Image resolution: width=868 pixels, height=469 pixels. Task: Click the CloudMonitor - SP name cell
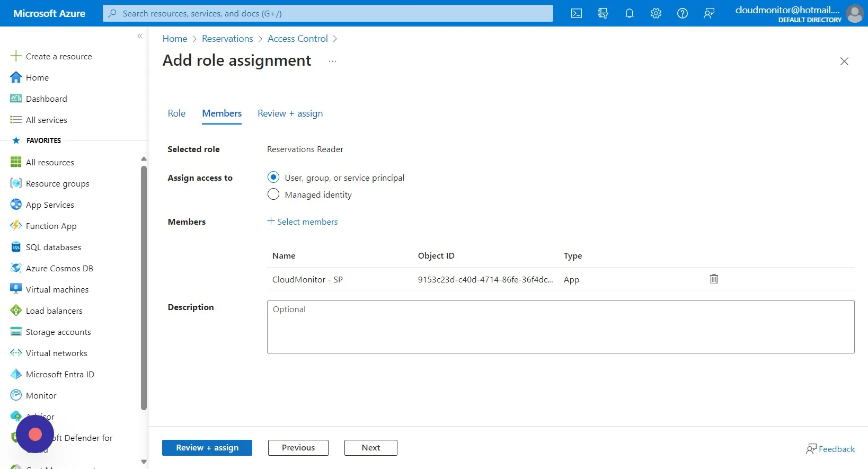[x=307, y=279]
